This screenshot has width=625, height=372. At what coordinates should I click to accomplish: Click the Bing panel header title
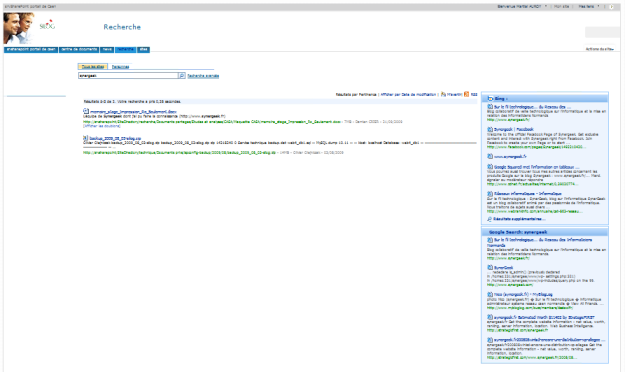501,98
